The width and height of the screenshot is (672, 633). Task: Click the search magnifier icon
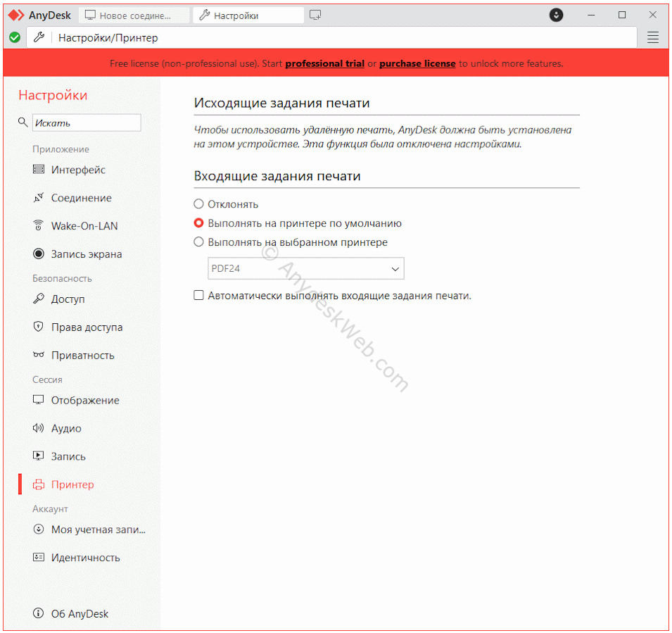tap(23, 123)
